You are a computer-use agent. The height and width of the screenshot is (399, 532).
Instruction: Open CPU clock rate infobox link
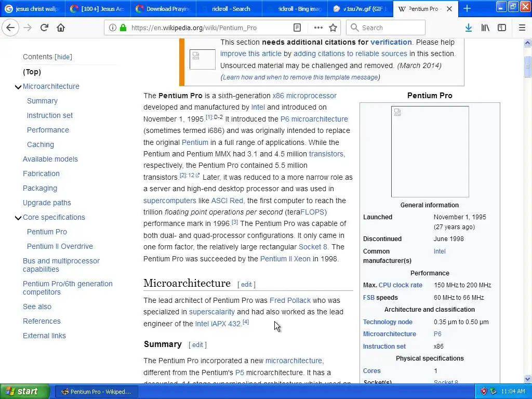click(x=401, y=285)
